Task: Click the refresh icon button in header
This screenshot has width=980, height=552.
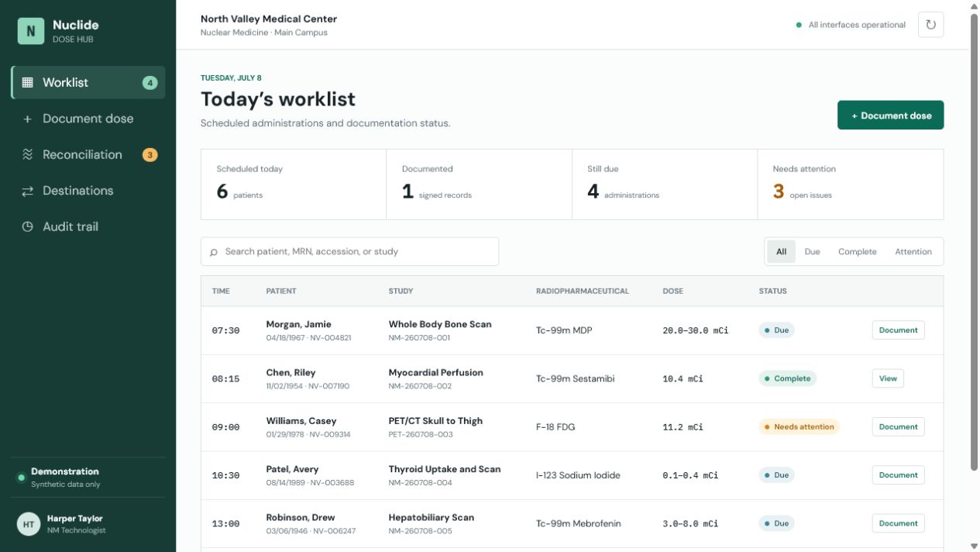Action: (930, 25)
